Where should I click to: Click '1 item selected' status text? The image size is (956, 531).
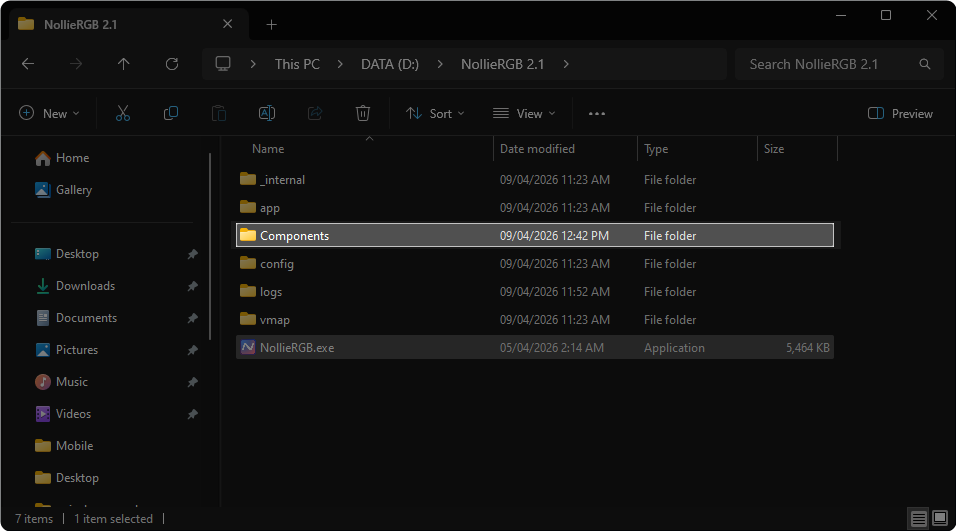[x=113, y=519]
